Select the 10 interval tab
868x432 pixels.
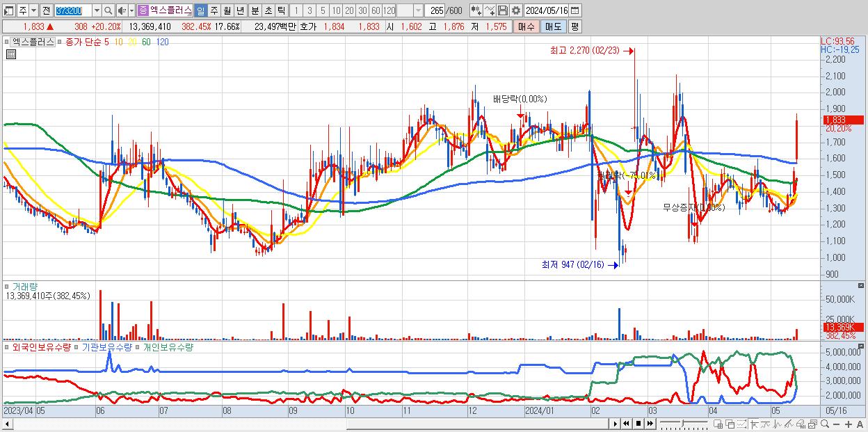336,10
